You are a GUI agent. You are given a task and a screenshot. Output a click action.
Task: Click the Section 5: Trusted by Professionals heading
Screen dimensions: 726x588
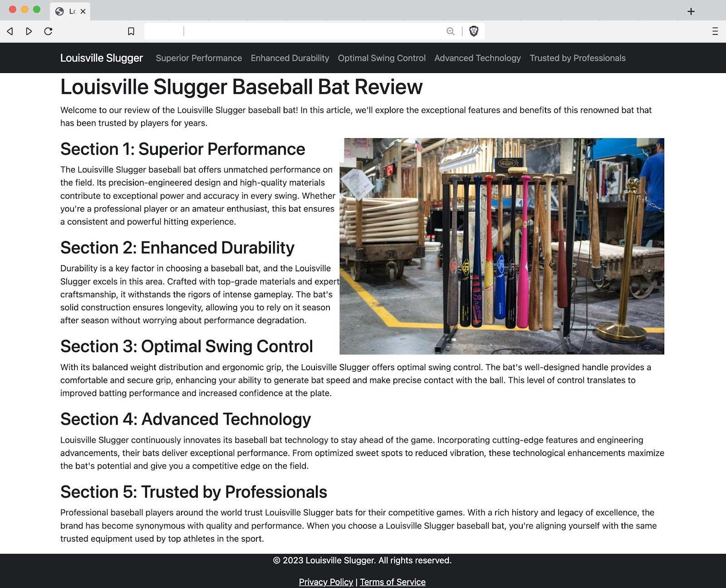coord(194,492)
